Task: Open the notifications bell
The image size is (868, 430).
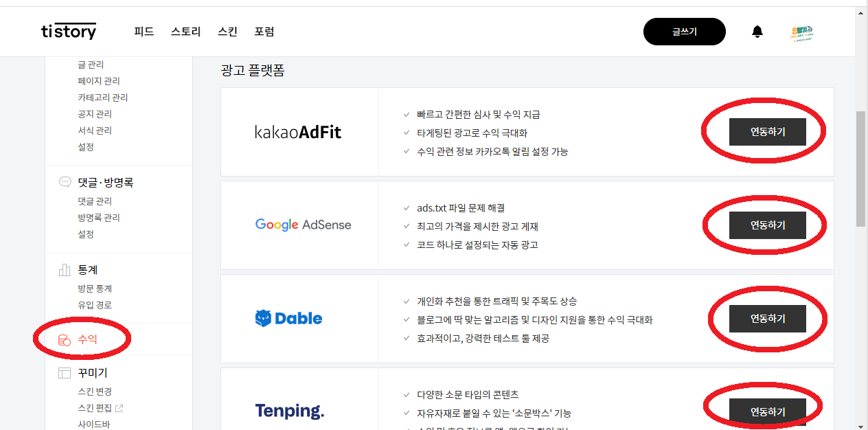Action: tap(757, 32)
